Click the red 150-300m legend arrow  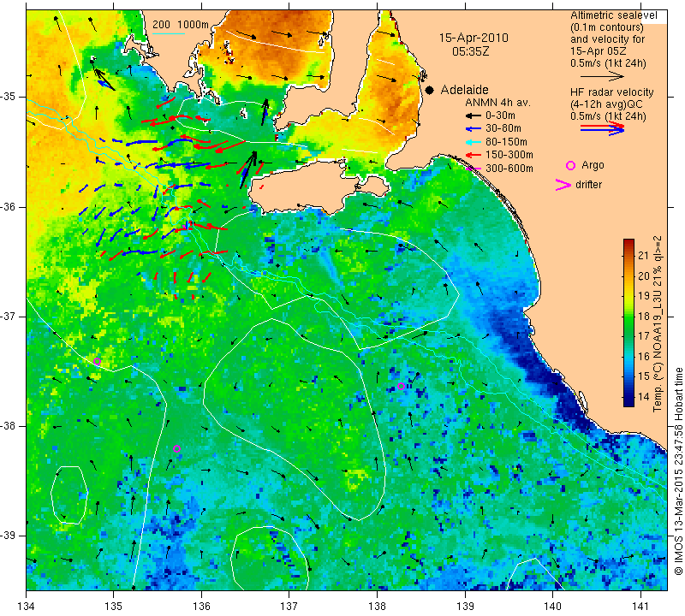473,155
